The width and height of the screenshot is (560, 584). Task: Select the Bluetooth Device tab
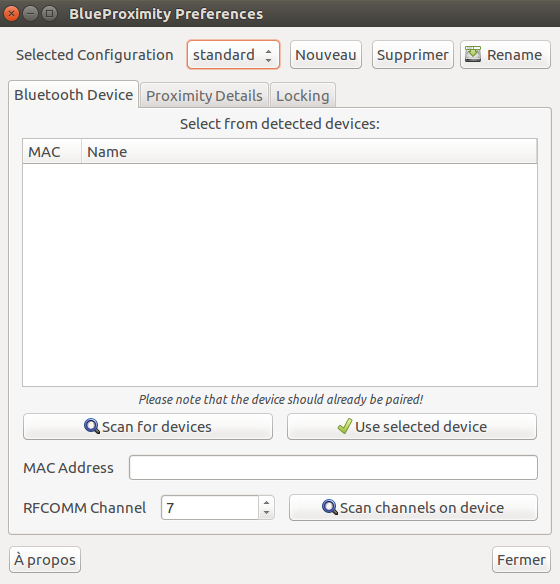(x=73, y=95)
